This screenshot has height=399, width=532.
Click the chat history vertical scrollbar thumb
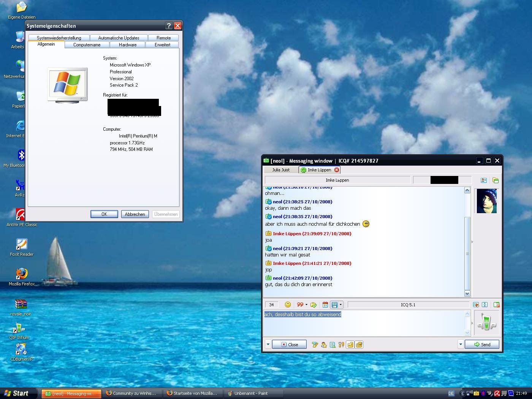click(x=467, y=253)
